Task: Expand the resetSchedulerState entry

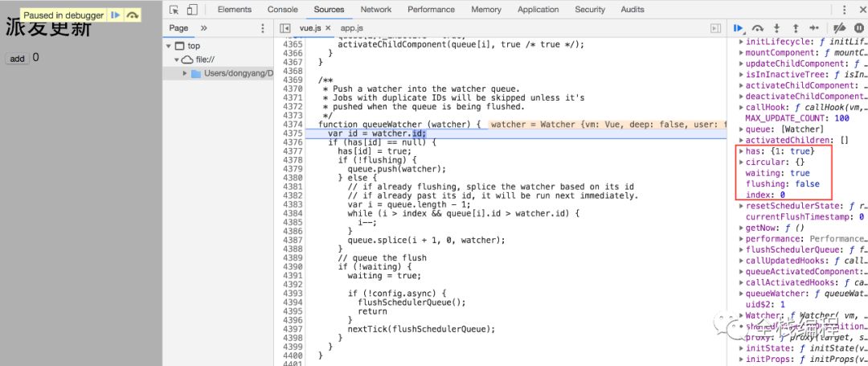Action: point(742,206)
